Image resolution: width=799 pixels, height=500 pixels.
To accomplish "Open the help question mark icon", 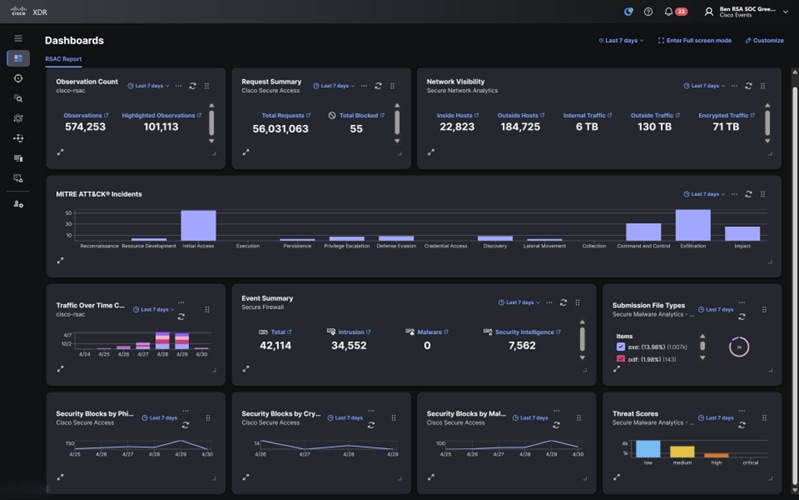I will coord(648,12).
